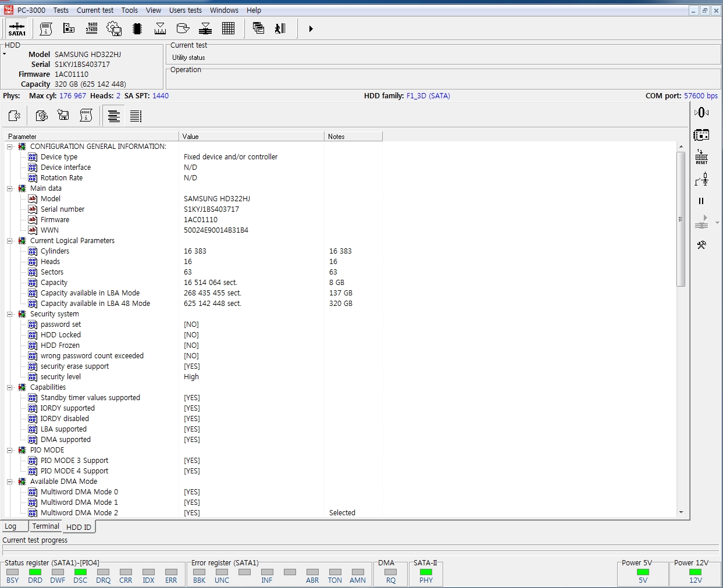
Task: Click the small arrow in the HDD panel corner
Action: point(5,54)
